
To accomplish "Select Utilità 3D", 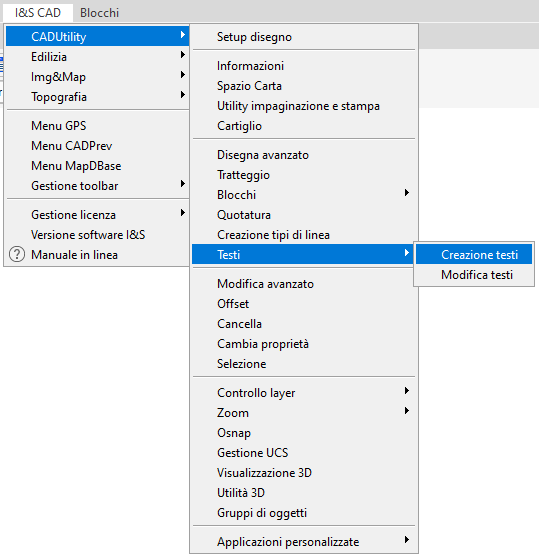I will [304, 493].
